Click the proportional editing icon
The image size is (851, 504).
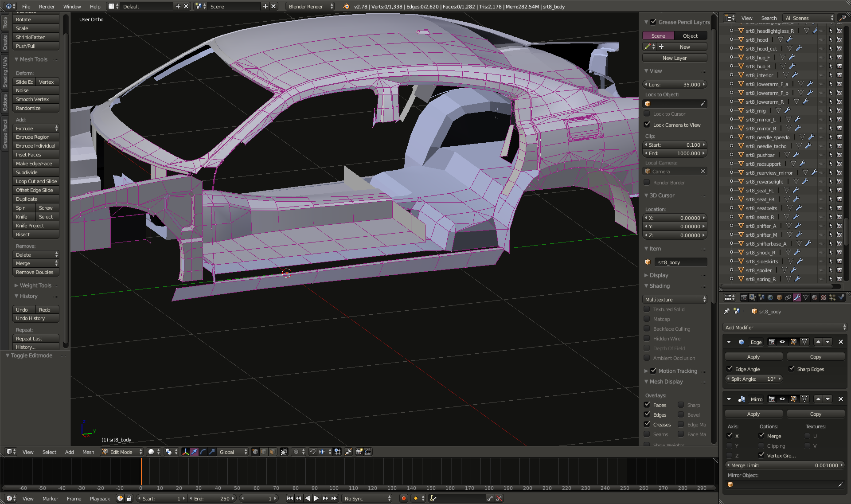(296, 452)
